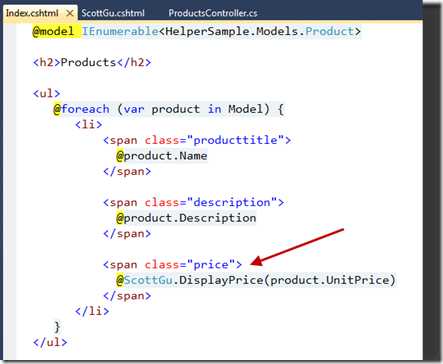Click the 'description' class value

coord(232,202)
